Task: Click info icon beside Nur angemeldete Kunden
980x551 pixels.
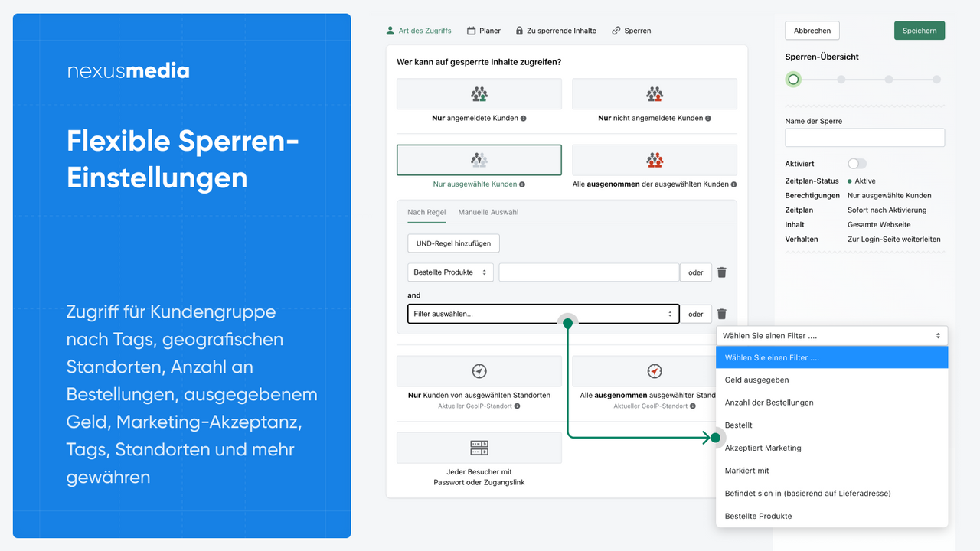Action: click(524, 119)
